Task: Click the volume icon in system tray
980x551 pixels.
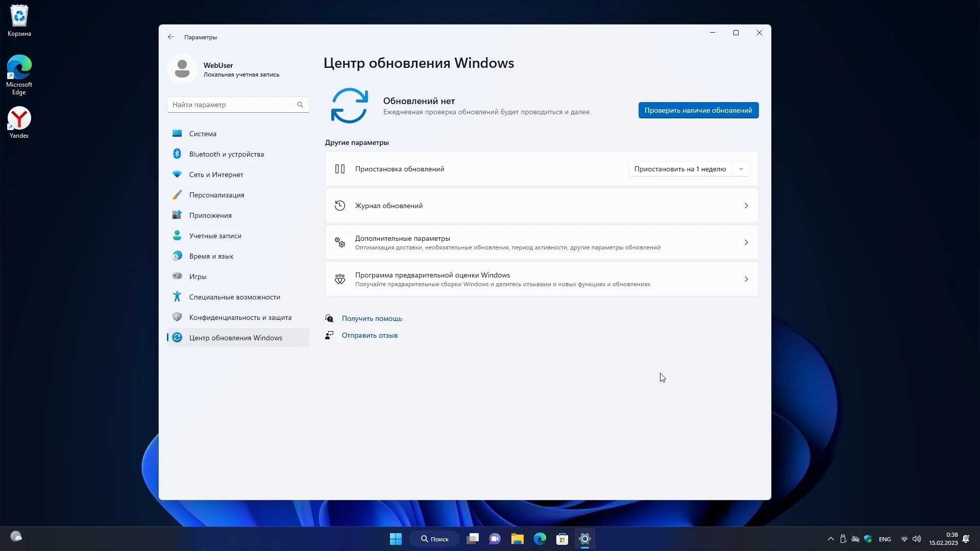Action: 917,539
